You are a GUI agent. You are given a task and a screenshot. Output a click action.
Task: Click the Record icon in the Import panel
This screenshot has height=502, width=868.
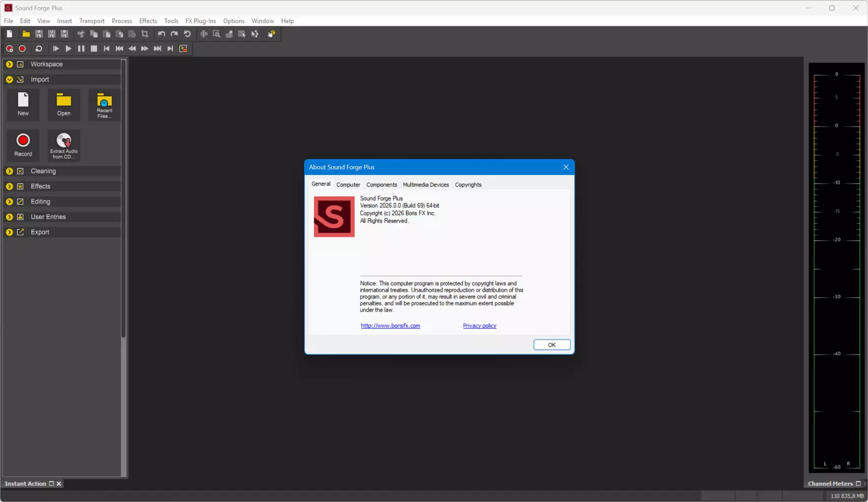pos(23,145)
